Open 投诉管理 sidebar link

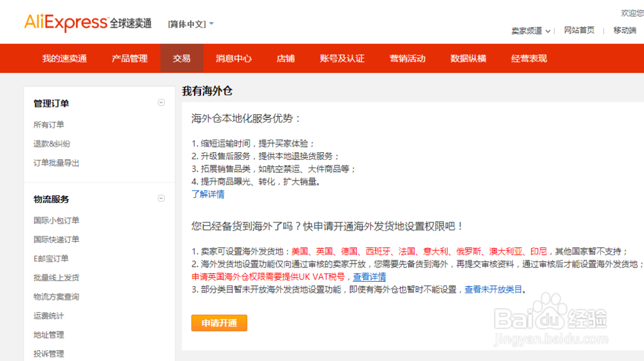coord(48,354)
